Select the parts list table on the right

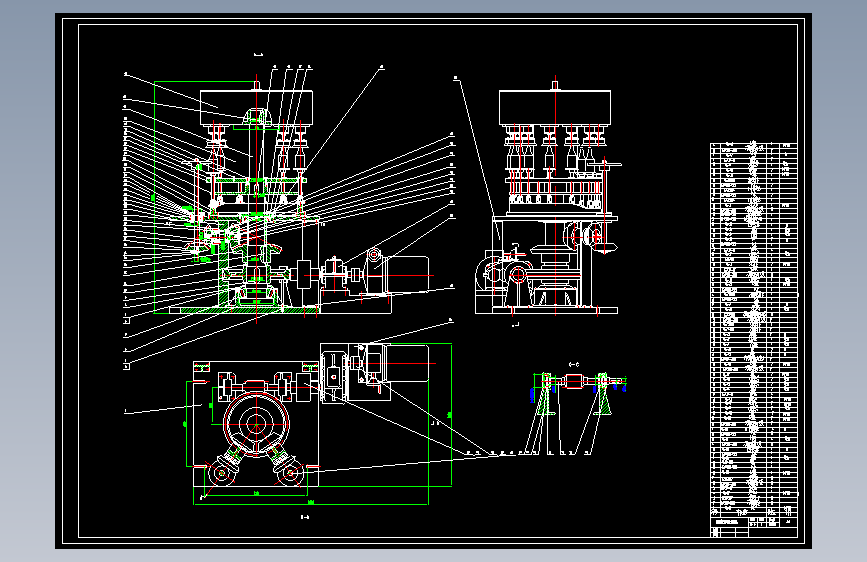coord(754,329)
